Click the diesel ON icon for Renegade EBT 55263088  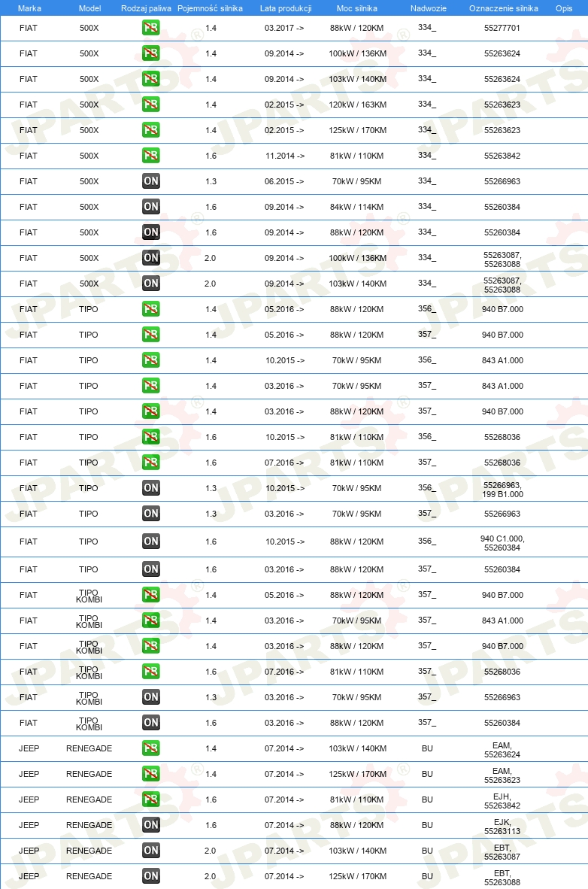pyautogui.click(x=151, y=875)
